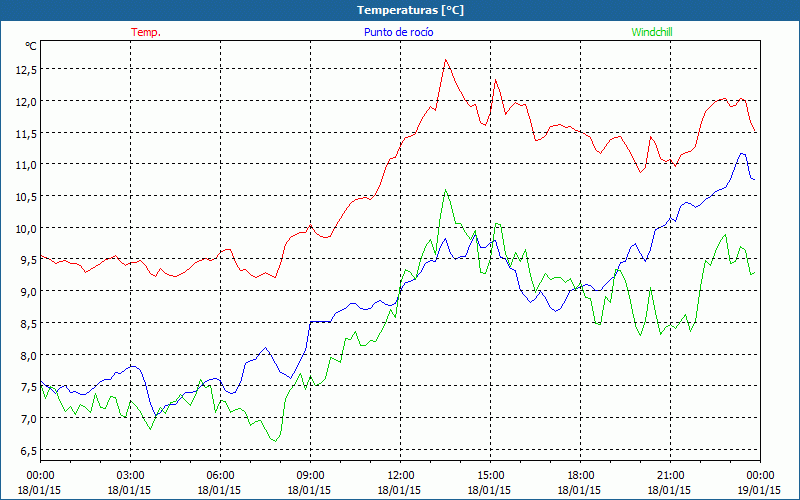Click the 'Temperaturas [°C]' chart title
The image size is (800, 500).
[410, 10]
